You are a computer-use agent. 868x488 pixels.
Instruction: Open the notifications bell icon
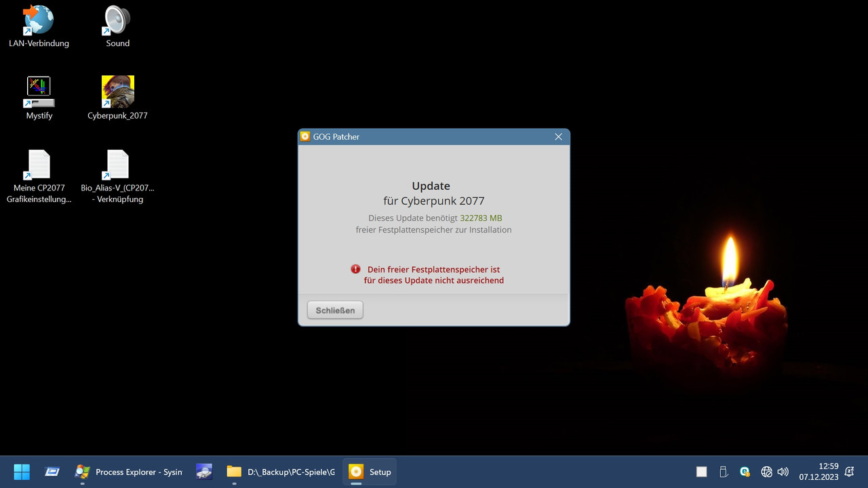coord(850,472)
